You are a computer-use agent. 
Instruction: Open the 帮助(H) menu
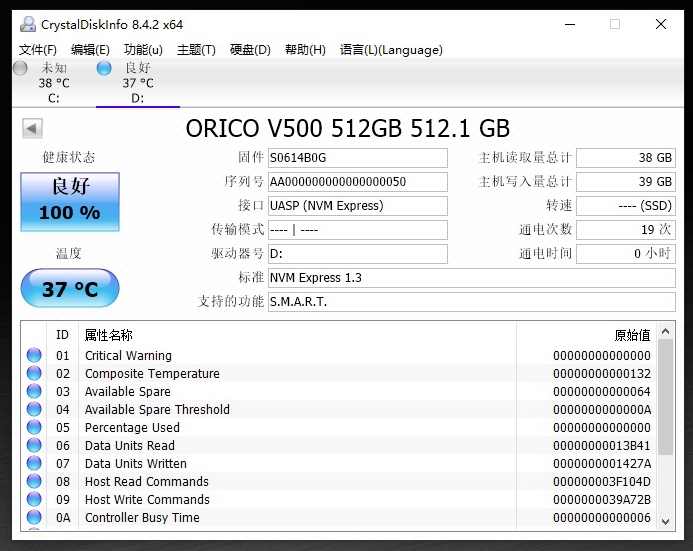[305, 49]
